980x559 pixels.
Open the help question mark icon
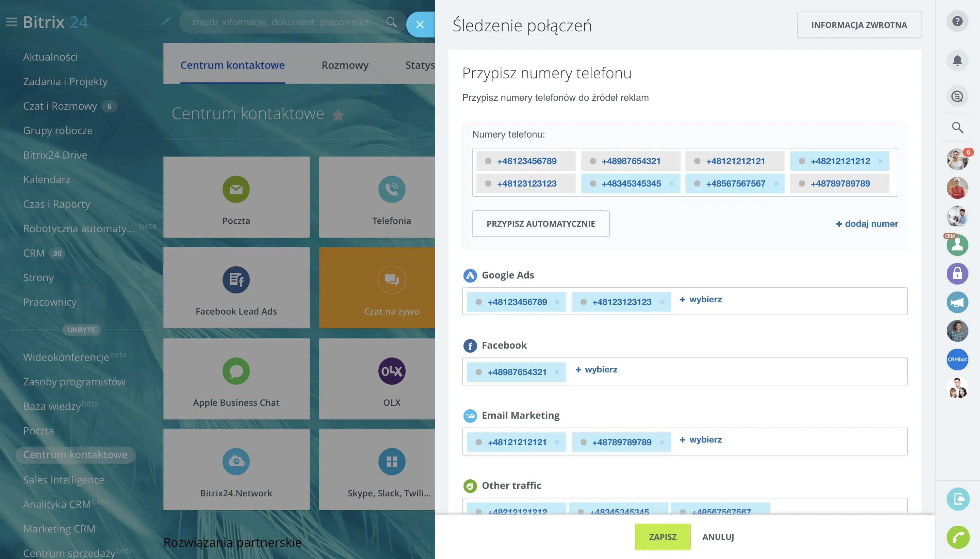[x=957, y=21]
